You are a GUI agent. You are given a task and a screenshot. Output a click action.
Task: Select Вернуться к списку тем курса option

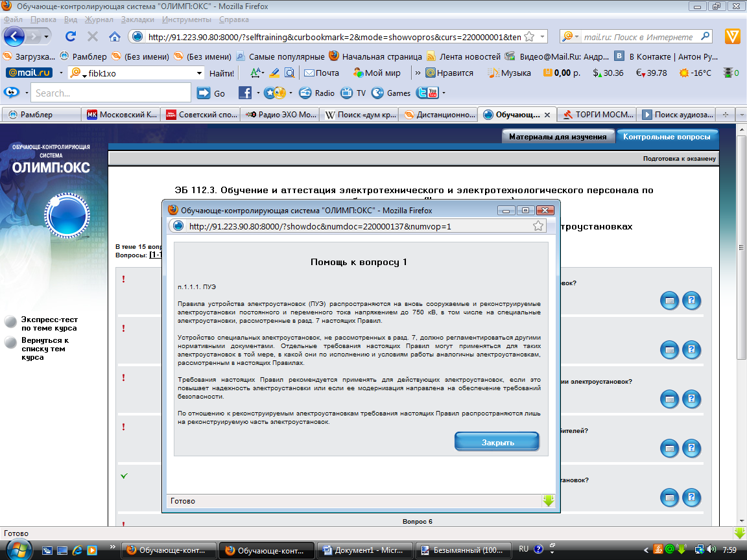37,349
